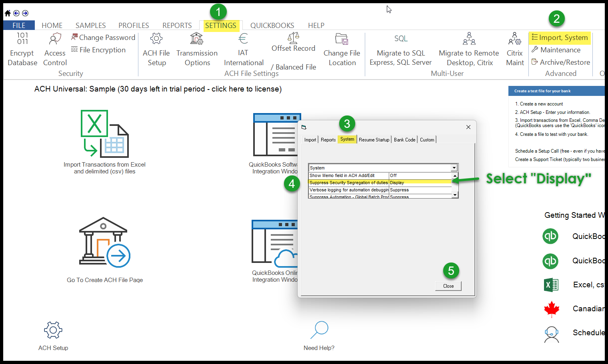Click Schedule a Setup Call link

(x=560, y=151)
